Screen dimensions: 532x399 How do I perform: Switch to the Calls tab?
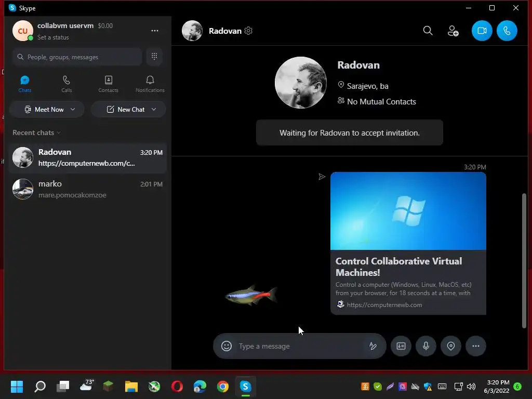tap(66, 84)
